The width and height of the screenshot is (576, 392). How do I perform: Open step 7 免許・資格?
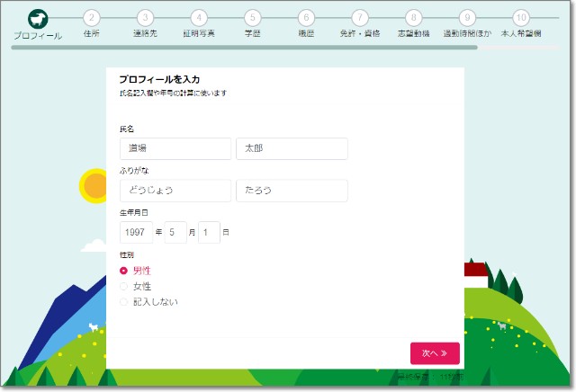pyautogui.click(x=360, y=18)
